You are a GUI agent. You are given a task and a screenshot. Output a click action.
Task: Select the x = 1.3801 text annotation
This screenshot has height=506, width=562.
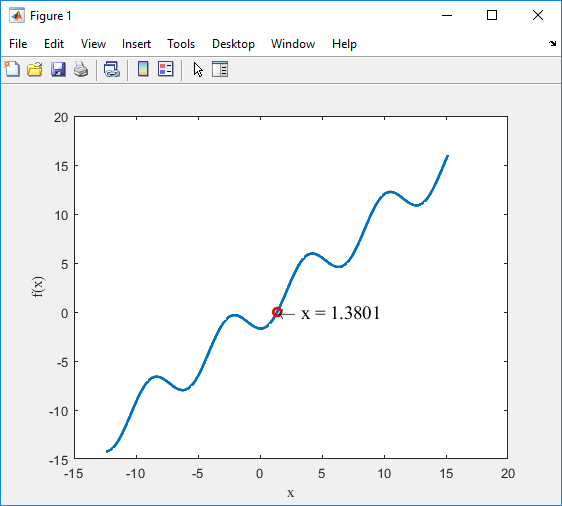click(x=340, y=313)
